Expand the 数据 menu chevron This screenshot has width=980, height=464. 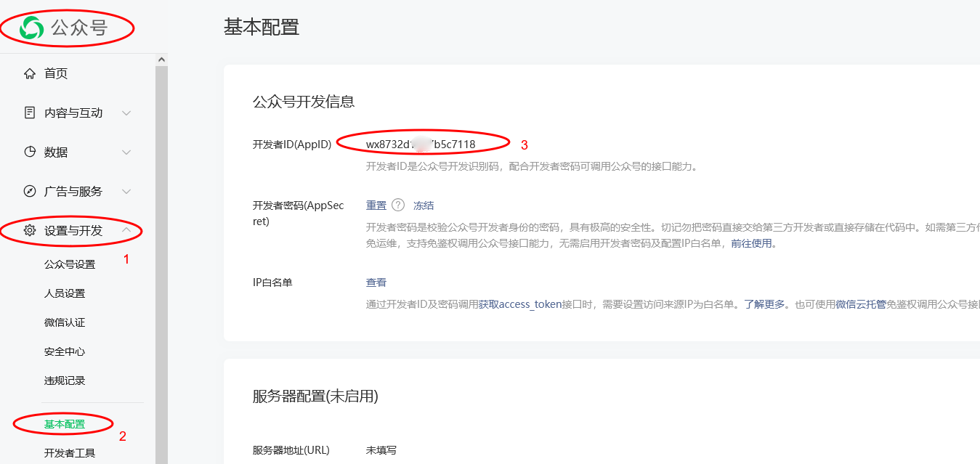[x=126, y=152]
